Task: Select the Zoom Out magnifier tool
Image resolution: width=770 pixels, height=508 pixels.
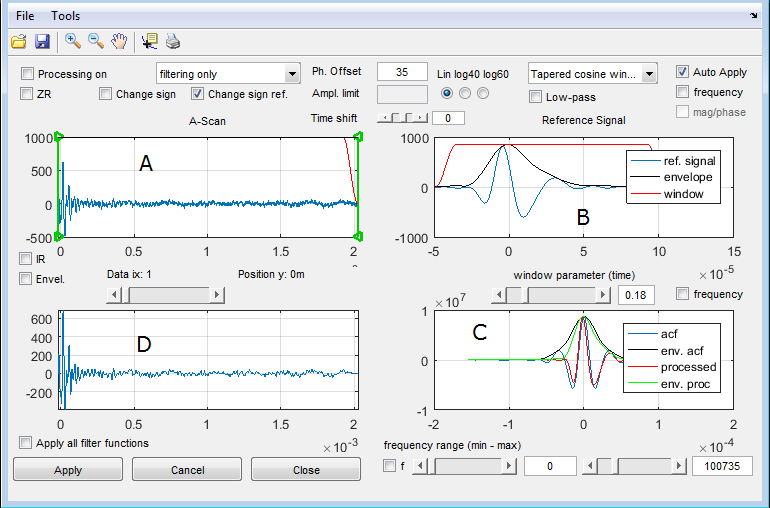Action: point(96,41)
